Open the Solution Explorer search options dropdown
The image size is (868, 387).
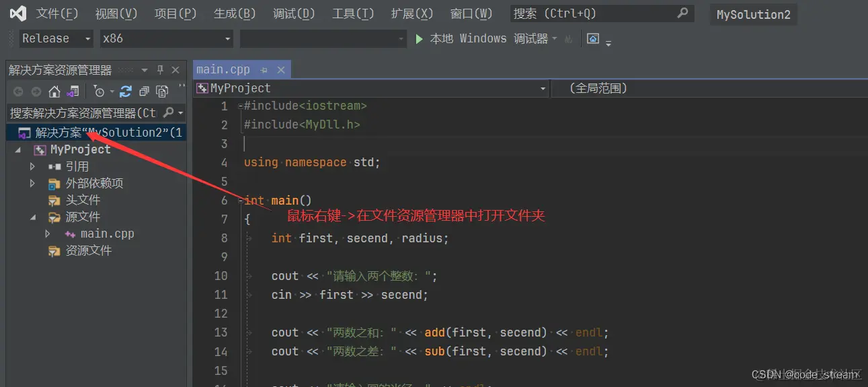[181, 112]
